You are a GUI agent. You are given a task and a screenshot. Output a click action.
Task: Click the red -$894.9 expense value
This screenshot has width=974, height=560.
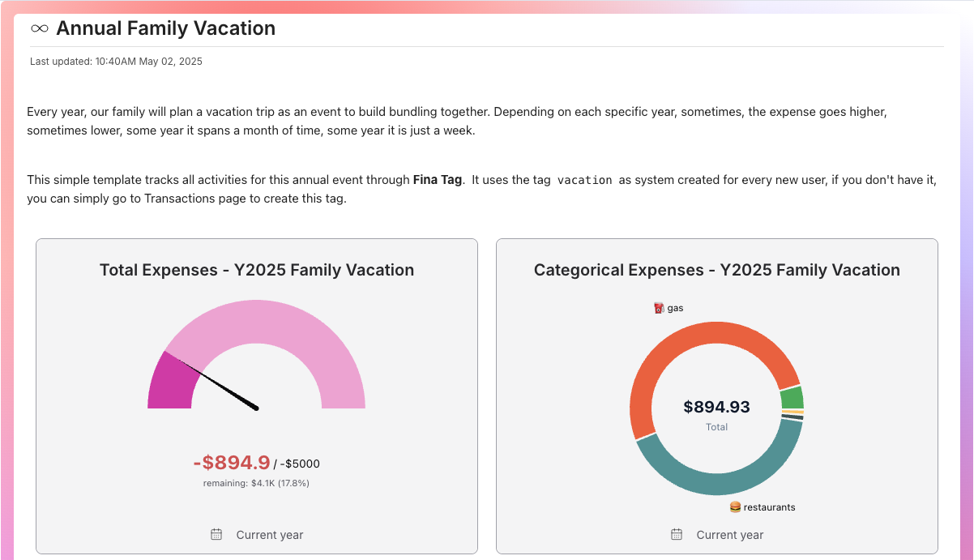tap(231, 462)
